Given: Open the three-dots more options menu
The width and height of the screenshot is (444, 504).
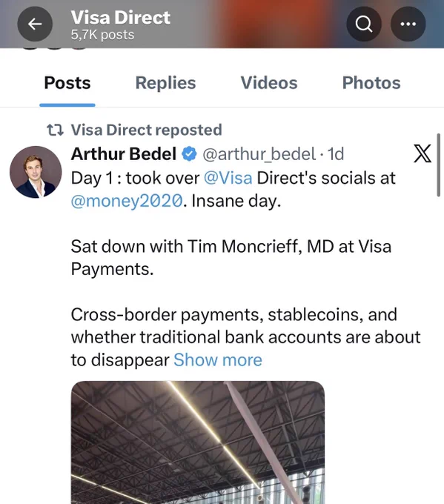Looking at the screenshot, I should [408, 24].
